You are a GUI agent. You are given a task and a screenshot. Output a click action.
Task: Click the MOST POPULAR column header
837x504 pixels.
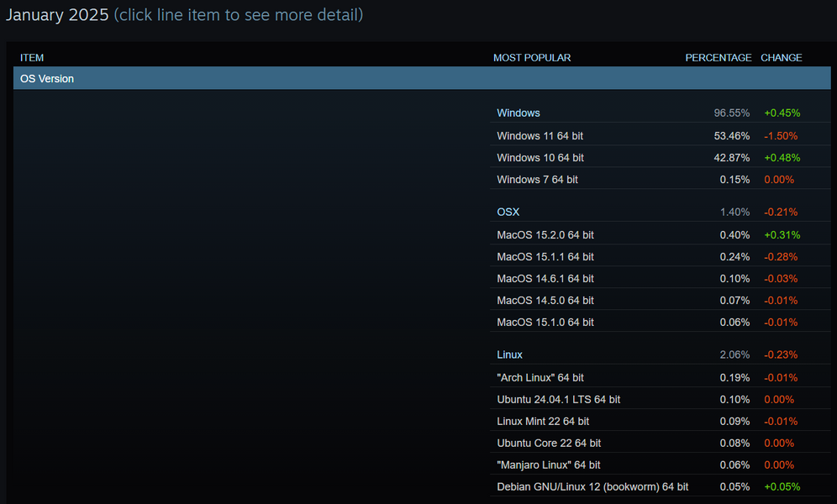pyautogui.click(x=532, y=58)
